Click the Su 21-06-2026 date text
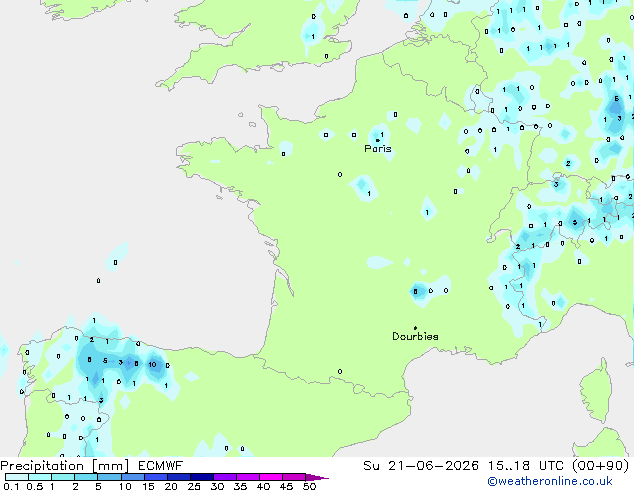Screen dimensions: 634x490 (421, 466)
